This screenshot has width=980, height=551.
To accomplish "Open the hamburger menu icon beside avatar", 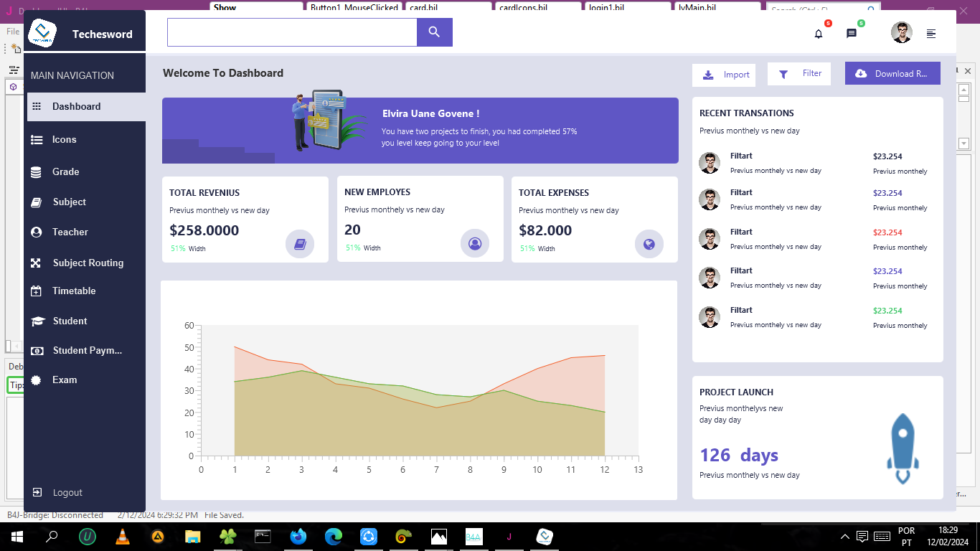I will pos(931,34).
